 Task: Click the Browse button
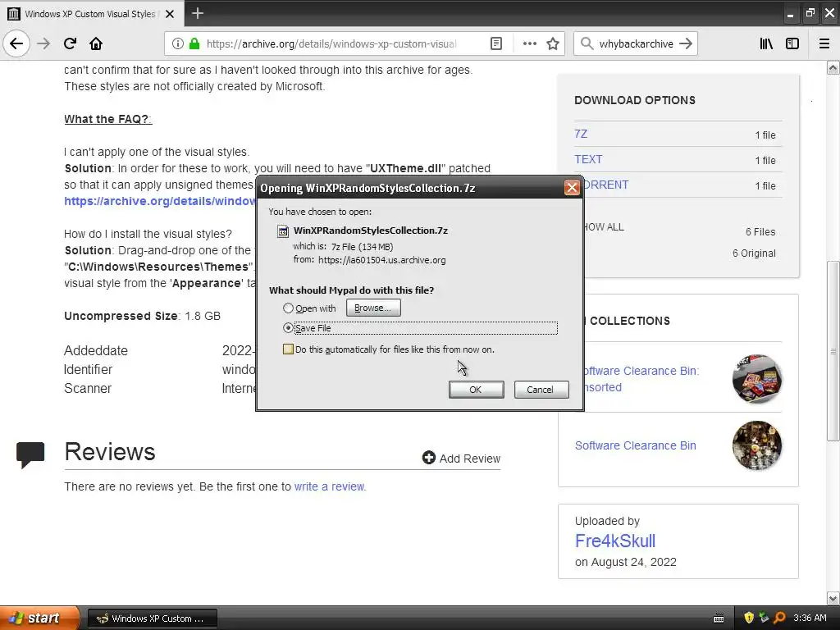[x=373, y=308]
